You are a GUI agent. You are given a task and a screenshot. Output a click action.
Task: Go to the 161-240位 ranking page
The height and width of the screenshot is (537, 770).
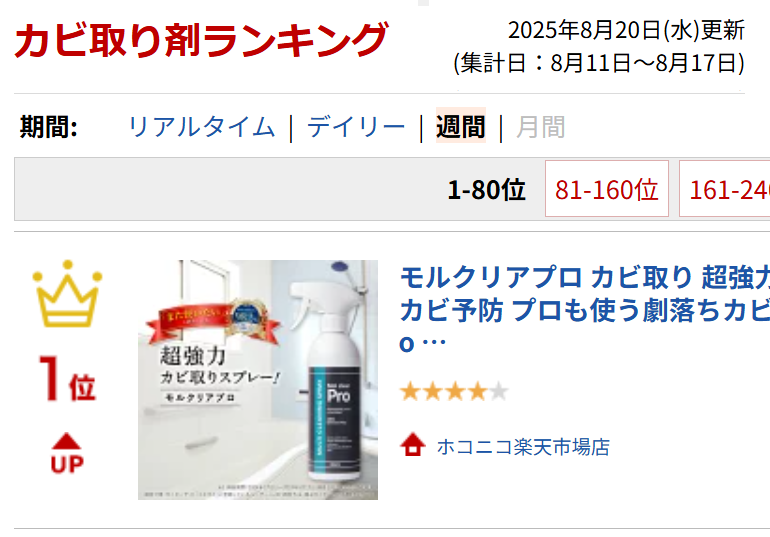[x=725, y=189]
